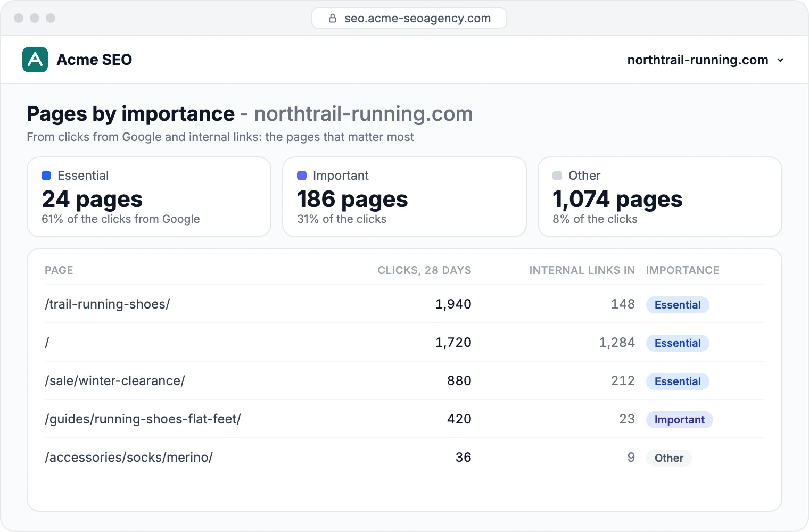Click the Other badge for merino socks
Image resolution: width=809 pixels, height=532 pixels.
click(x=669, y=458)
